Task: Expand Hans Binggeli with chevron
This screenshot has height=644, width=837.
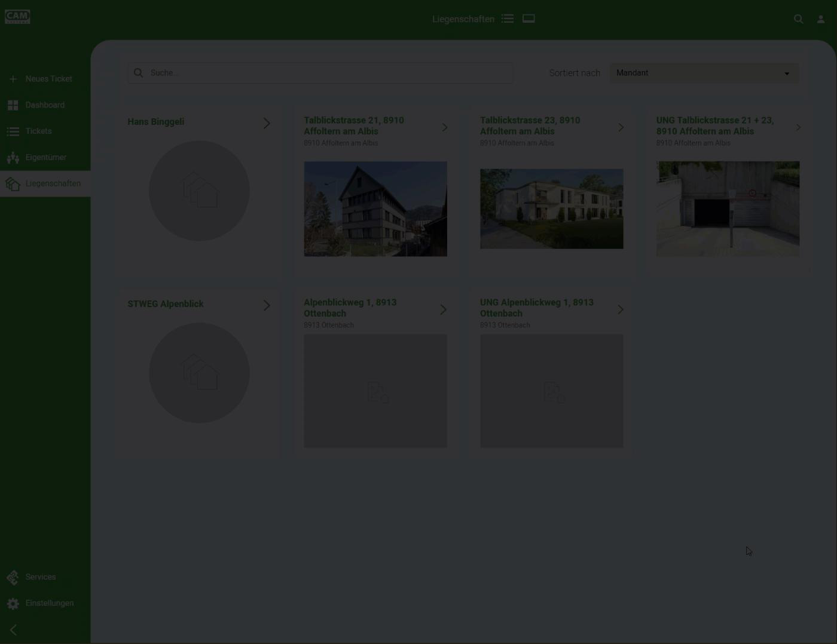Action: coord(267,124)
